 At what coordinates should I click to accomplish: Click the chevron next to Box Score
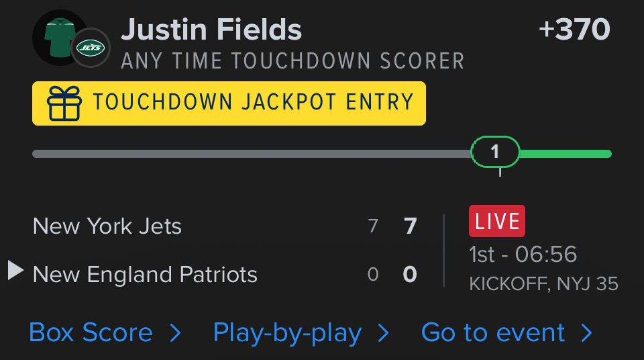175,333
